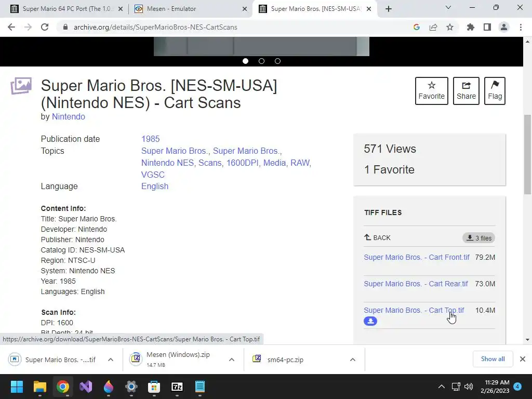Open File Explorer from taskbar
532x399 pixels.
click(39, 387)
